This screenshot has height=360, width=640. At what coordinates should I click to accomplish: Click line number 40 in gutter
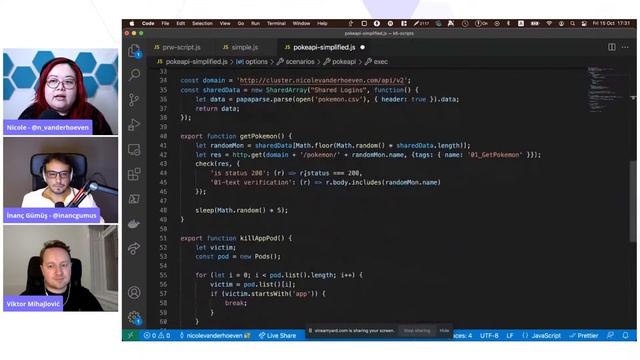coord(163,136)
